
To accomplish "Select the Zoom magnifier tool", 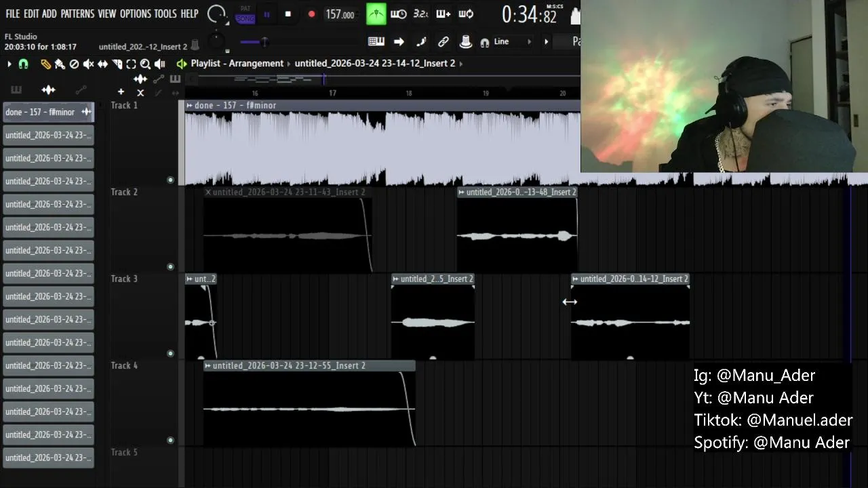I will [x=145, y=64].
